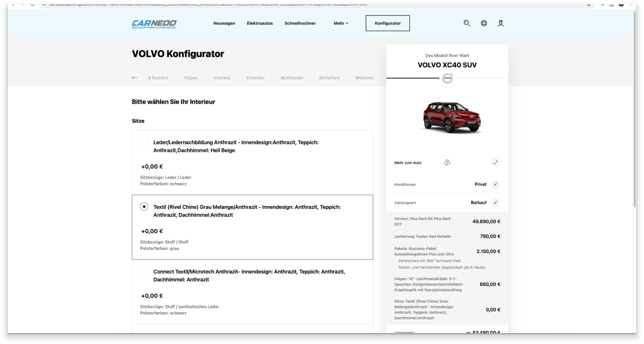Select Leder/Ledernachbildung Anthrazit seat option
This screenshot has width=644, height=344.
144,142
